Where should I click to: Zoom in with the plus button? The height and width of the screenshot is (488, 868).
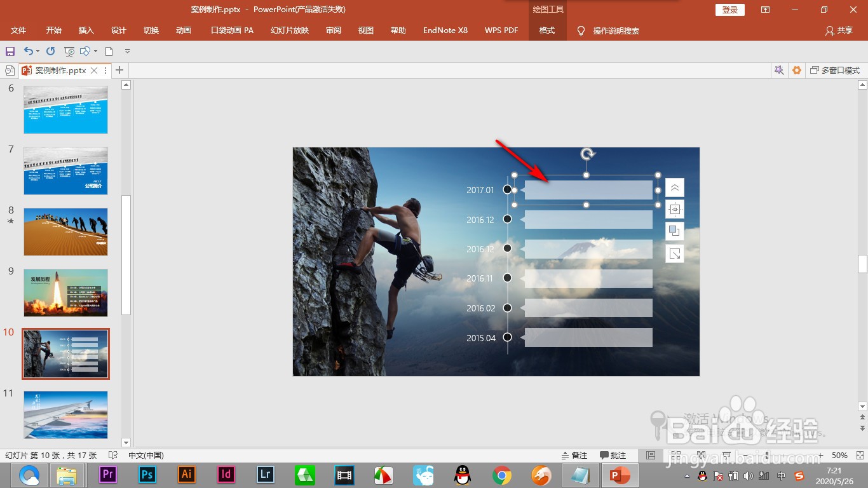821,456
